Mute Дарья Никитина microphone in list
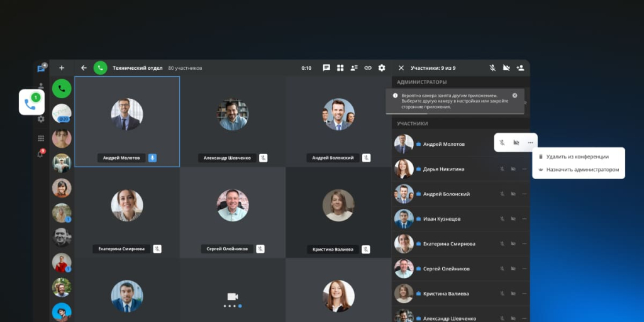The image size is (644, 322). (502, 169)
